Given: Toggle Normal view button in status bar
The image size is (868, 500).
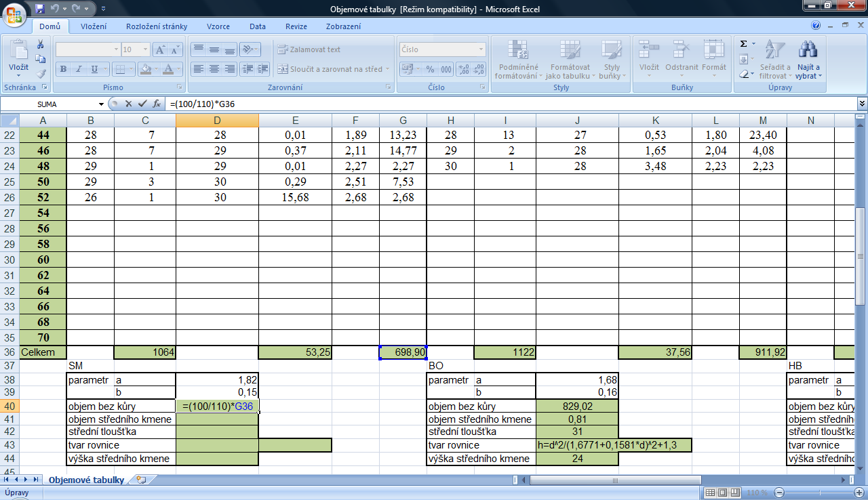Looking at the screenshot, I should (711, 493).
